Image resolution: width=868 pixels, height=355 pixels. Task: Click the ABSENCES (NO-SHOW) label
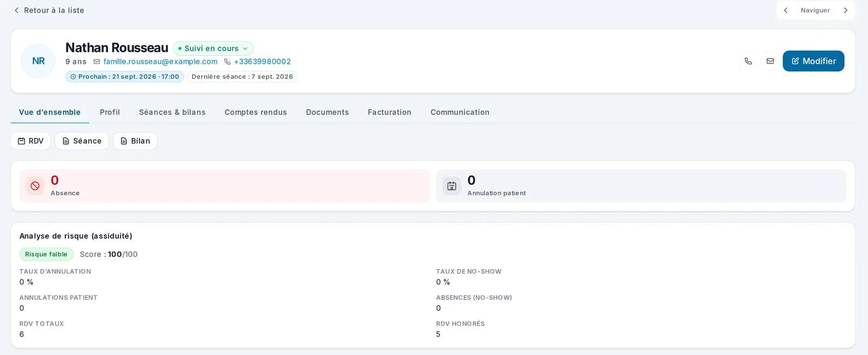coord(474,298)
